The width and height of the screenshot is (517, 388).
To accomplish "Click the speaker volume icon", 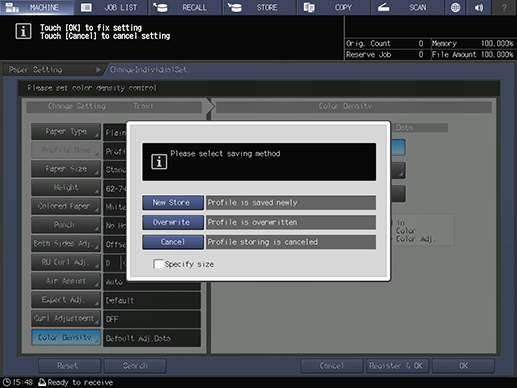I will 479,7.
